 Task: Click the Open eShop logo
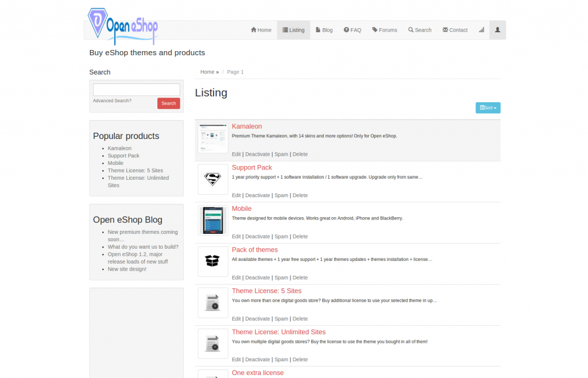(x=123, y=26)
